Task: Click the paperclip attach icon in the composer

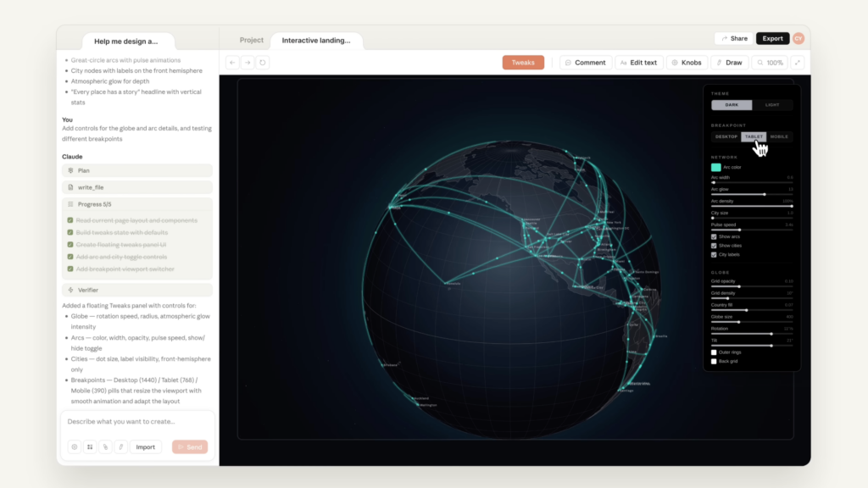Action: coord(105,447)
